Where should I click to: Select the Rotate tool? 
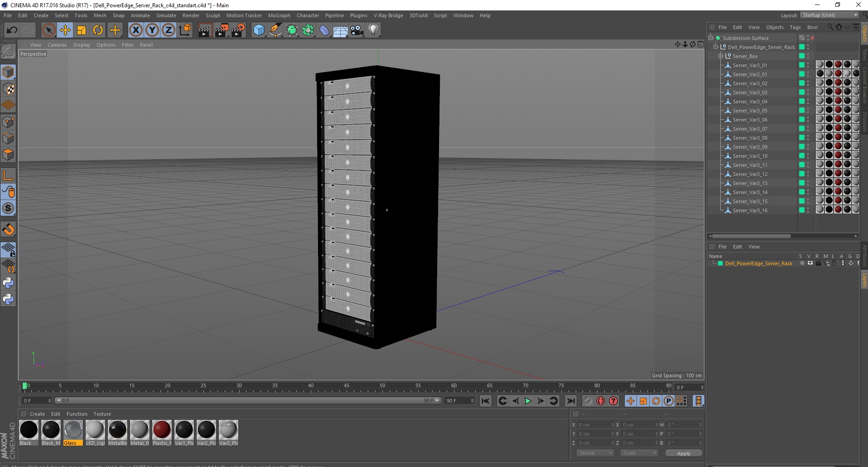[x=98, y=30]
